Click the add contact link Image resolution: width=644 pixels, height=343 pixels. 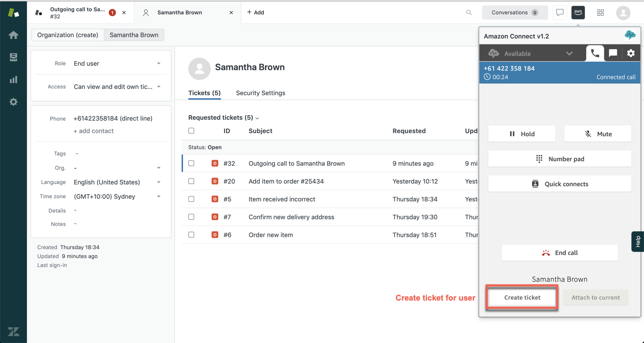coord(93,131)
